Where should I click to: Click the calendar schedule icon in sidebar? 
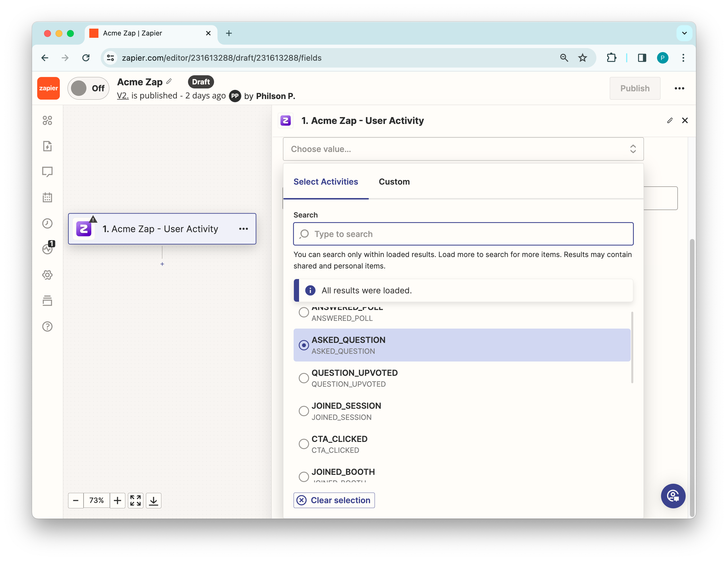[x=47, y=197]
